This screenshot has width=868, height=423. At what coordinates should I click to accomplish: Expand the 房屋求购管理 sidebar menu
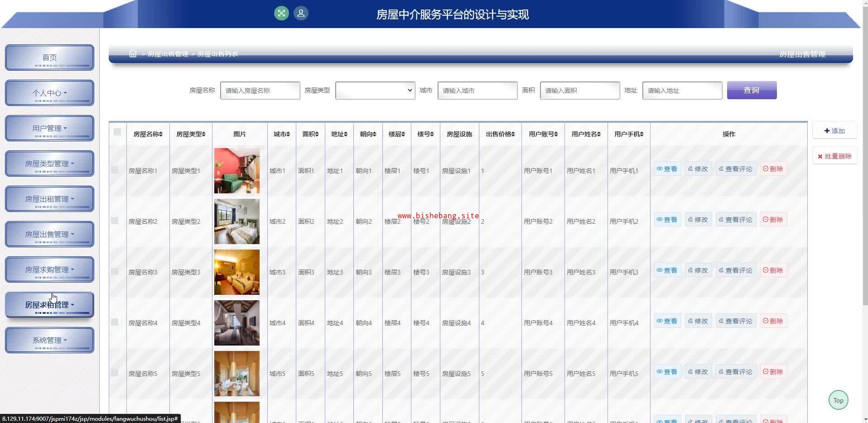[49, 269]
